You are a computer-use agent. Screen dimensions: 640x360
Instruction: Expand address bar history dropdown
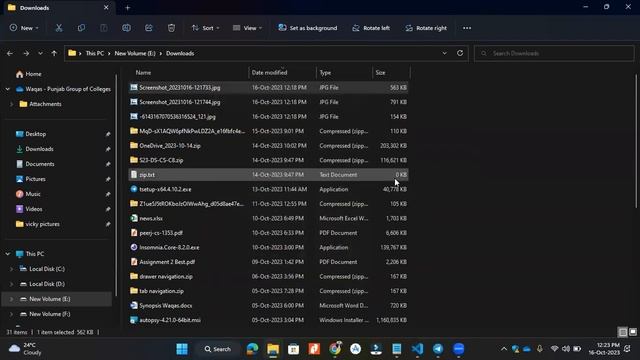[444, 53]
